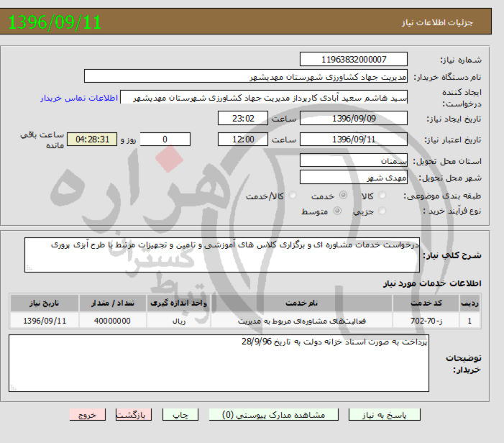Open the اطلاعات تماس خریدار link

click(x=79, y=98)
